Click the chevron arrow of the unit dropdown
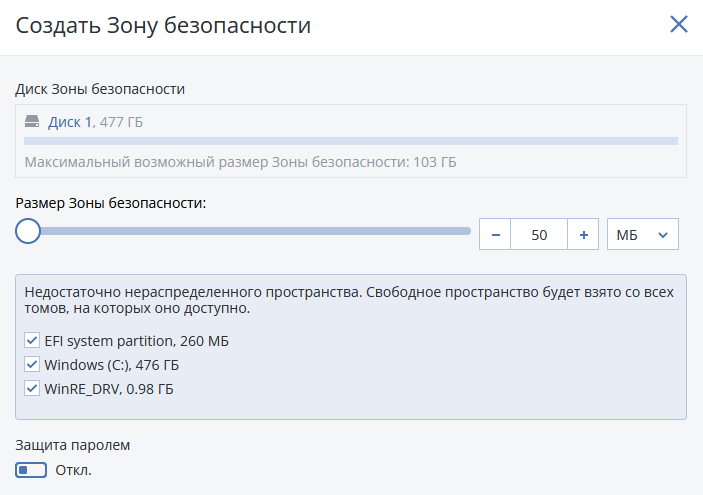The height and width of the screenshot is (495, 703). (662, 235)
